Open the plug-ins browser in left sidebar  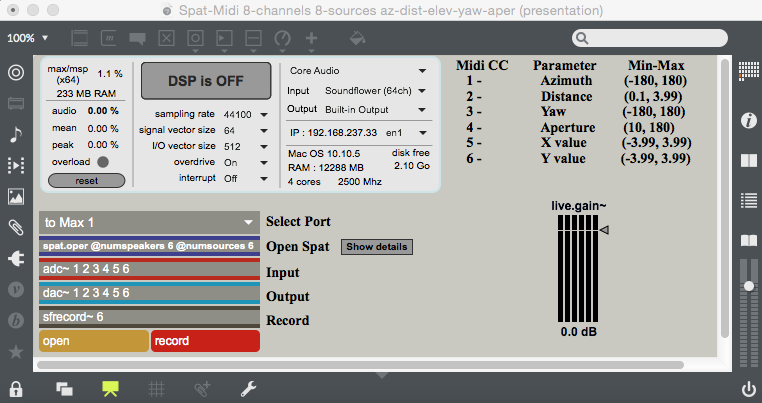(x=16, y=258)
